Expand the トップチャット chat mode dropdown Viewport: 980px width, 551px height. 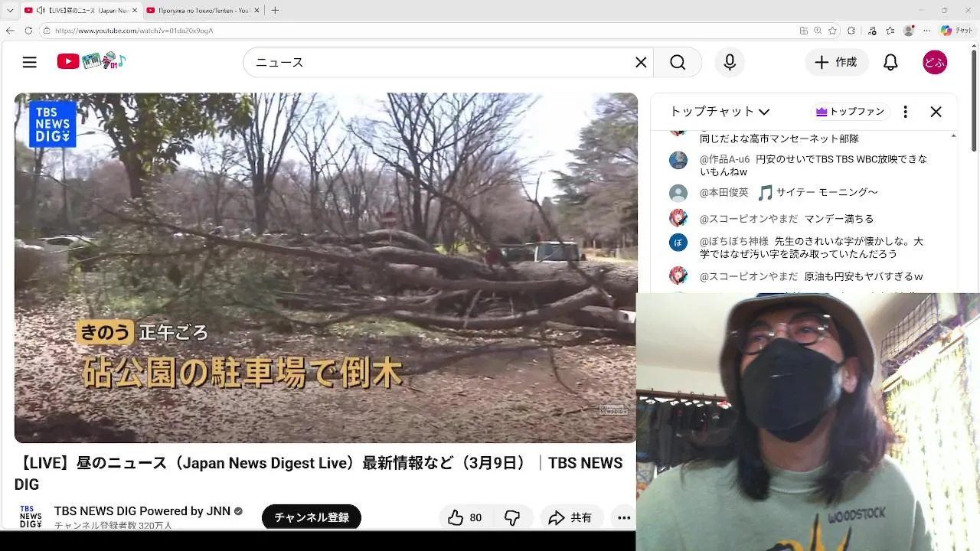coord(719,112)
